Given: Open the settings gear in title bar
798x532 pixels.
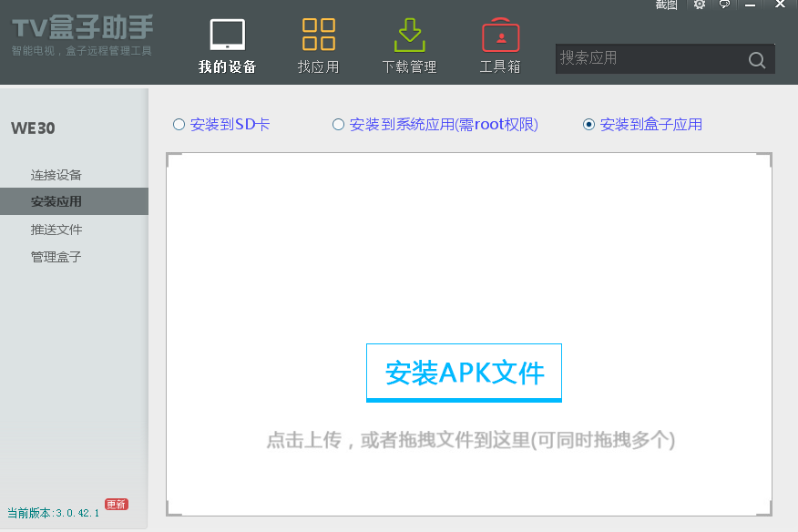Looking at the screenshot, I should click(699, 5).
